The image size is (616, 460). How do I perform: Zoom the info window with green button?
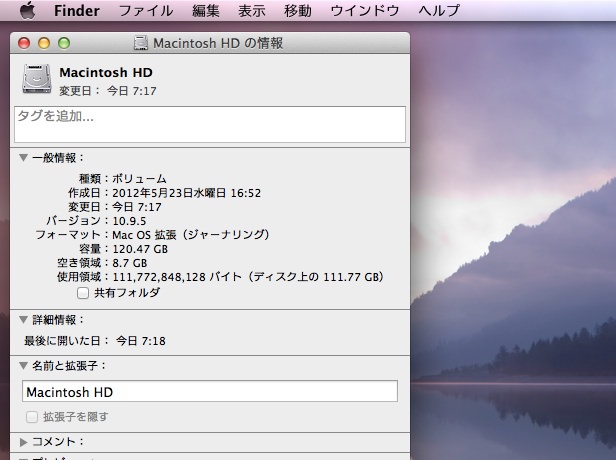click(x=64, y=43)
